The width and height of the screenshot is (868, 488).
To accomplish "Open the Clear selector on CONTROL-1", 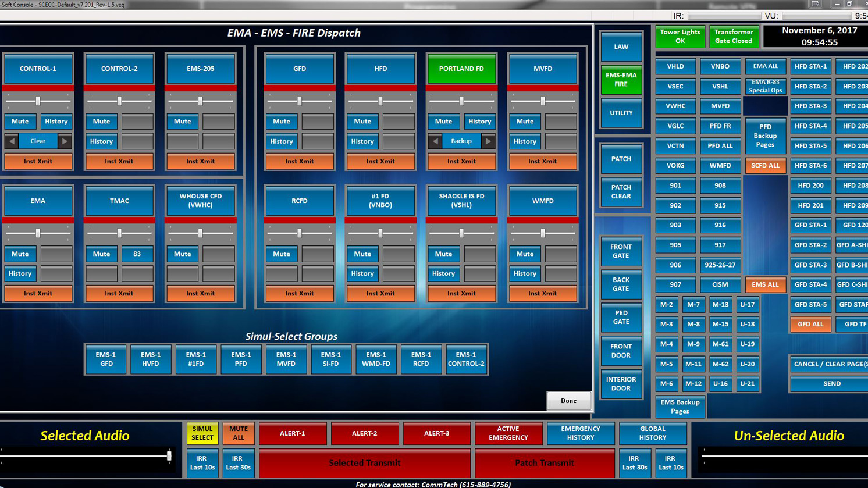I will (x=37, y=141).
